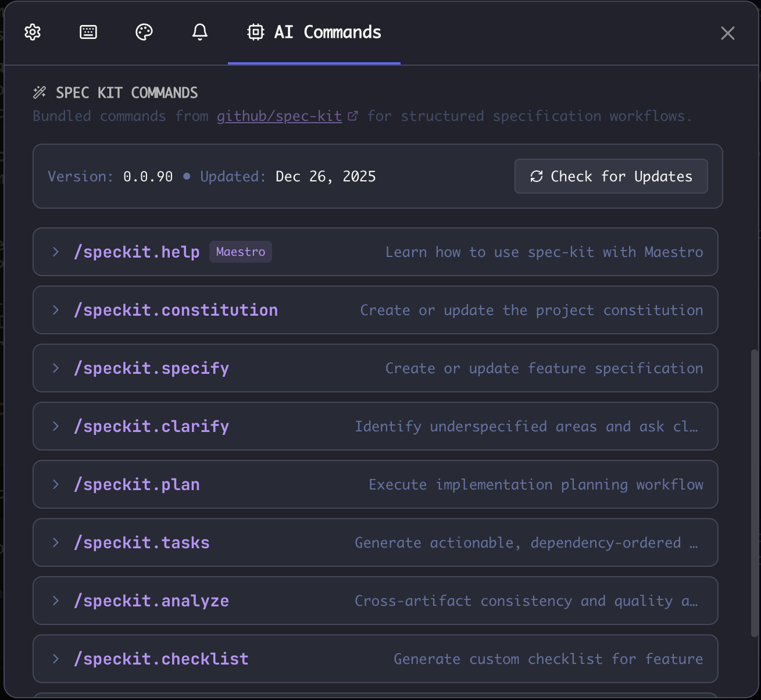Viewport: 761px width, 700px height.
Task: Expand the /speckit.help command
Action: [55, 252]
